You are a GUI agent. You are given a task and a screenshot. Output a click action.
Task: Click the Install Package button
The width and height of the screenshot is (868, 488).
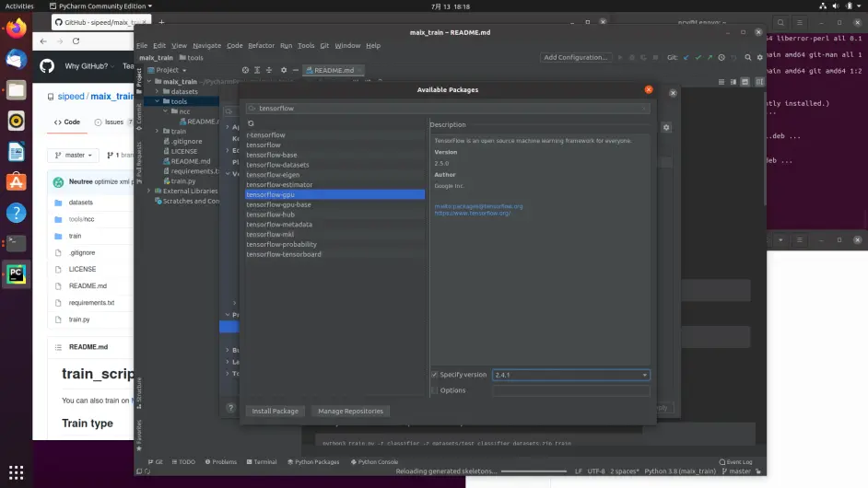tap(276, 411)
